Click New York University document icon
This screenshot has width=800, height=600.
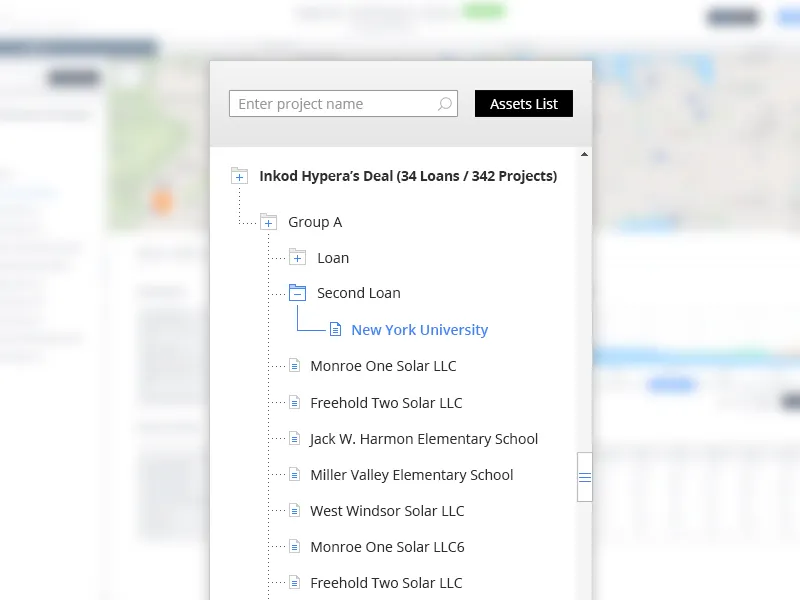pos(335,330)
